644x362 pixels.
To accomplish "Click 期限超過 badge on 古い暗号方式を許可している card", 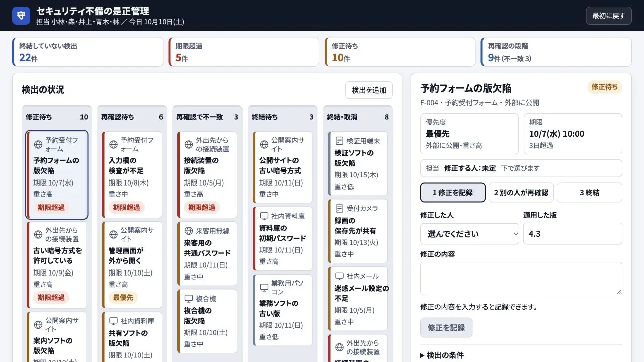I will (51, 297).
